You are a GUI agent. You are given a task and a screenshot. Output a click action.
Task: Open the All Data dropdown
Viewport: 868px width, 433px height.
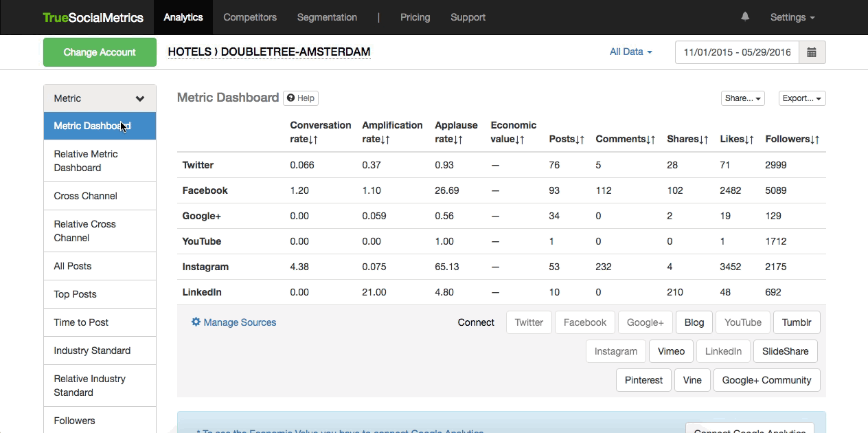(630, 52)
